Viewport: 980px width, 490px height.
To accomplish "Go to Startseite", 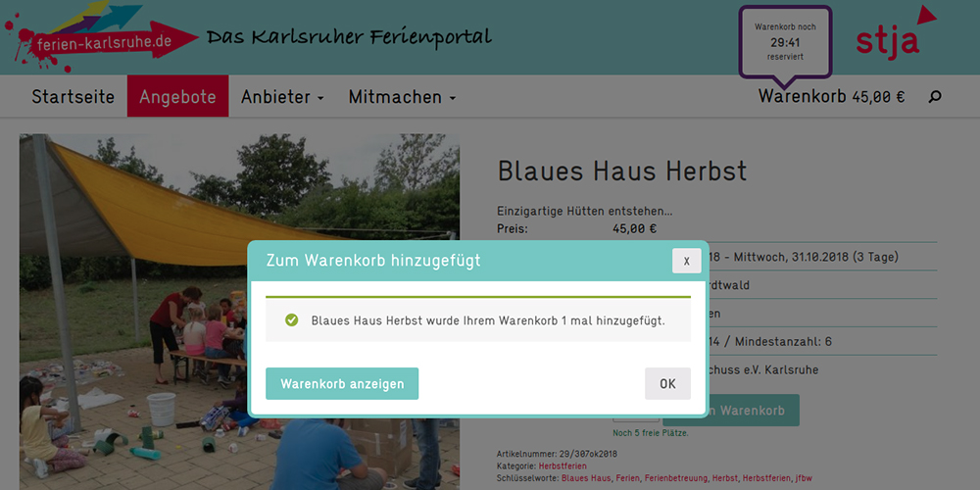I will pyautogui.click(x=73, y=97).
